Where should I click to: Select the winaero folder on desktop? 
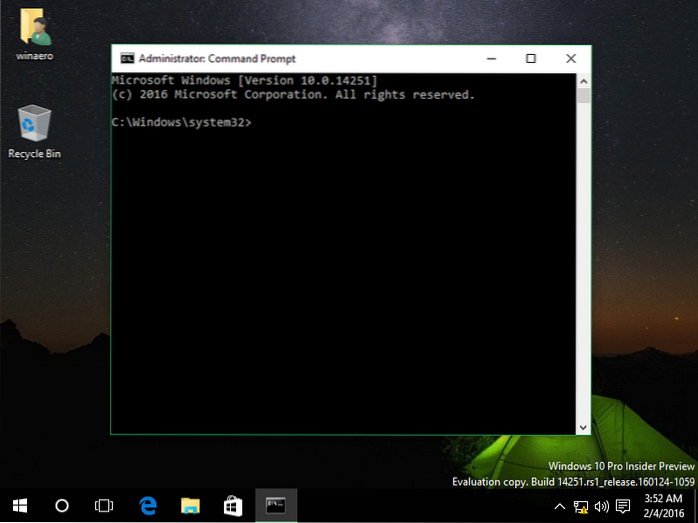[34, 34]
